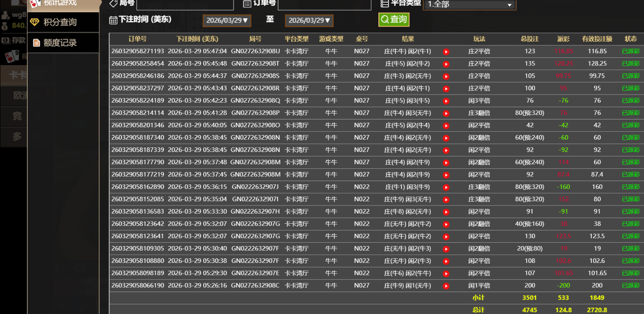This screenshot has width=644, height=314.
Task: Click calendar icon beside 下注时间 label
Action: (x=113, y=20)
